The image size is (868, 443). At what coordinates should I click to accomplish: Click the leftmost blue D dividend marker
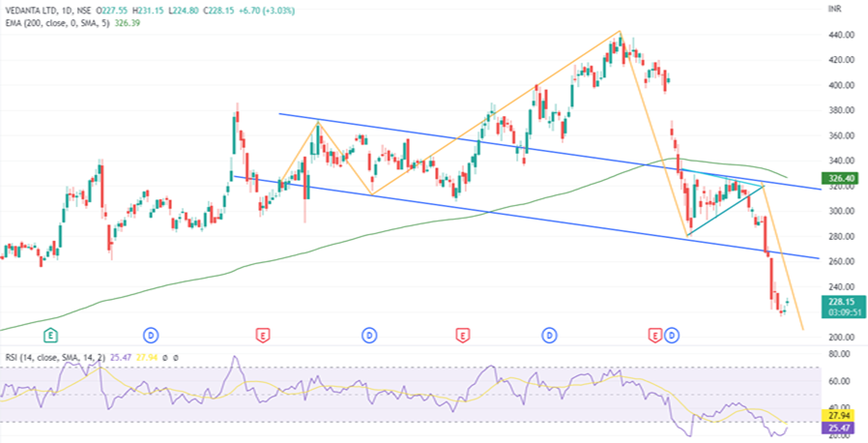point(151,335)
